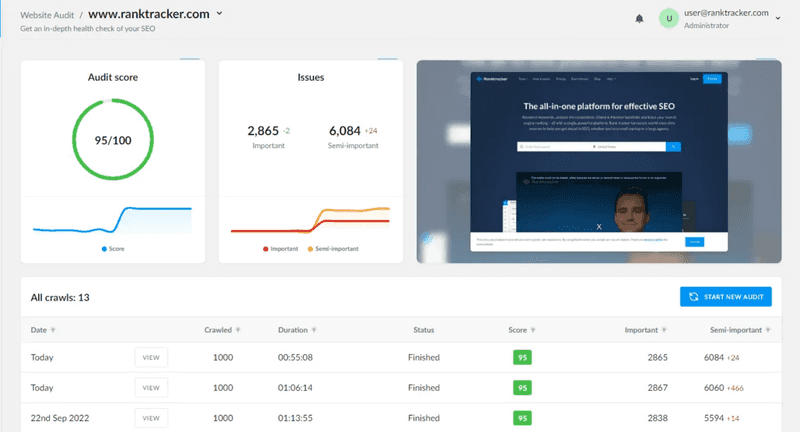Click the Start New Audit button
Viewport: 800px width, 432px height.
(x=726, y=297)
